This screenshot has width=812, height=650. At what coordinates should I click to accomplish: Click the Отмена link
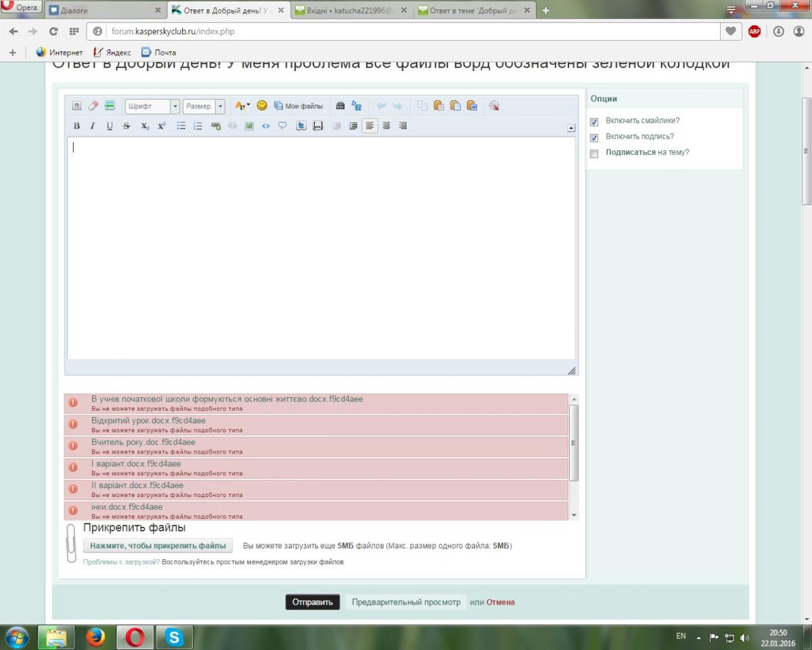(501, 602)
